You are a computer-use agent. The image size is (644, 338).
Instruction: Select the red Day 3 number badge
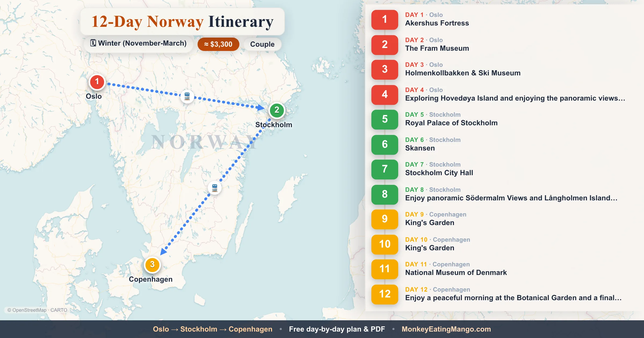point(385,69)
